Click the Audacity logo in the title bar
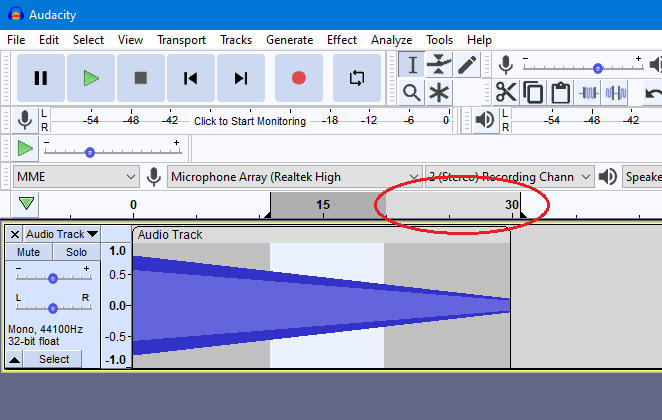This screenshot has height=420, width=662. (16, 14)
